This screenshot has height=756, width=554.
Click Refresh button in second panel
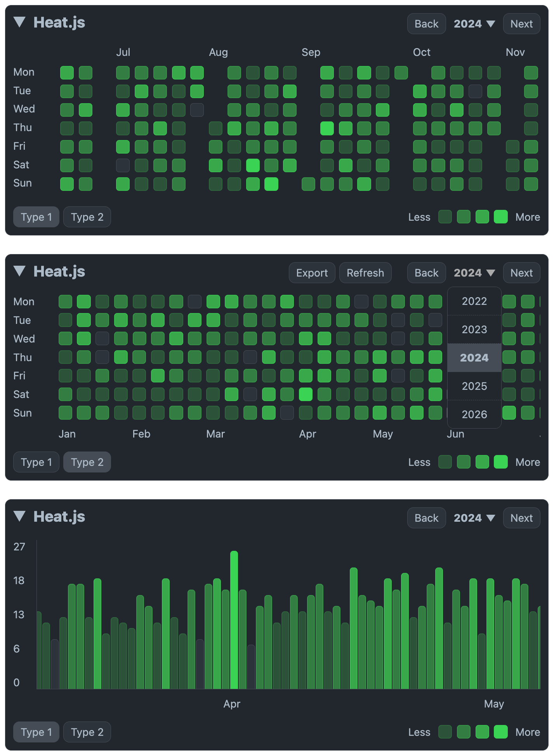point(365,273)
